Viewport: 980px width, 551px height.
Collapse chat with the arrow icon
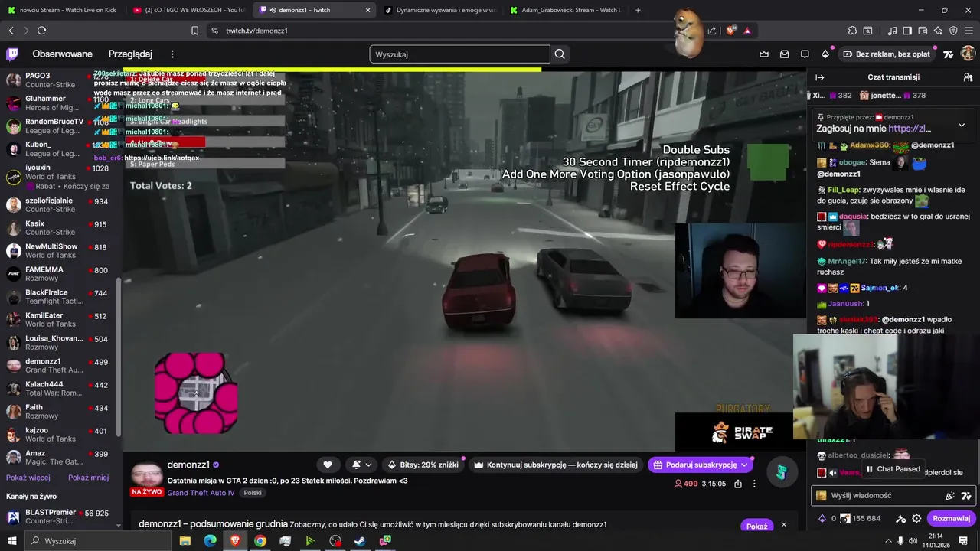tap(819, 77)
